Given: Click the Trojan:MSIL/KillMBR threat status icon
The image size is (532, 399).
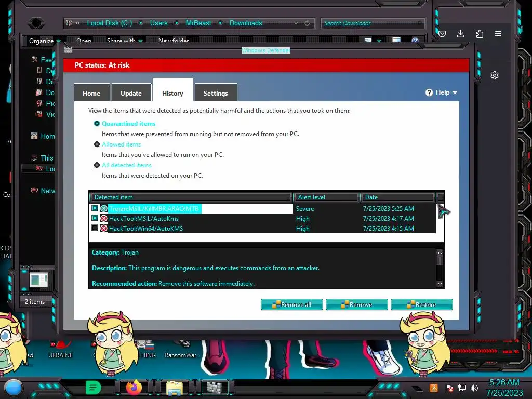Looking at the screenshot, I should [104, 209].
